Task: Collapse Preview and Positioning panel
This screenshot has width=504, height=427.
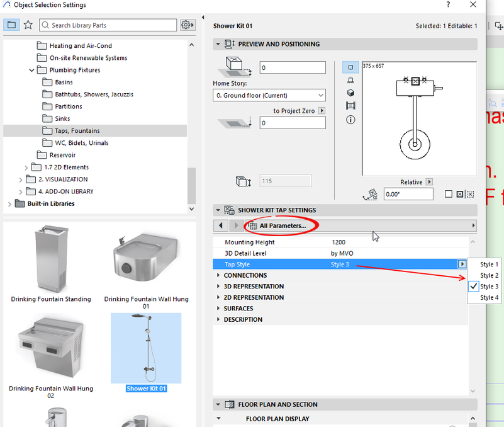Action: coord(218,43)
